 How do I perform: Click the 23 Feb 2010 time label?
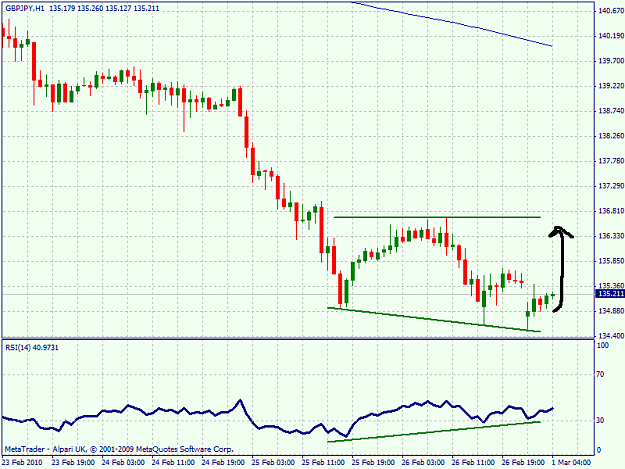[x=22, y=462]
